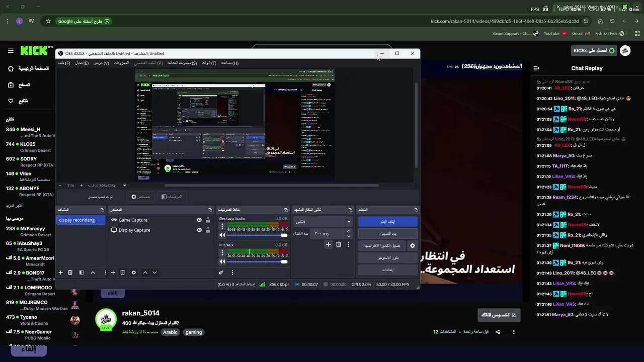Click OBS preview zoom out minus button
The height and width of the screenshot is (362, 644).
click(x=60, y=186)
